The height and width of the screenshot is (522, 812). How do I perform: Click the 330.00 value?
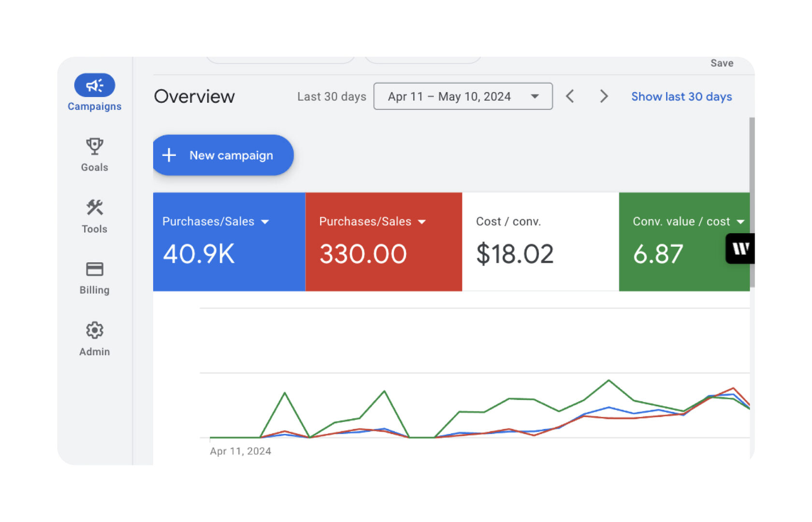[x=363, y=254]
